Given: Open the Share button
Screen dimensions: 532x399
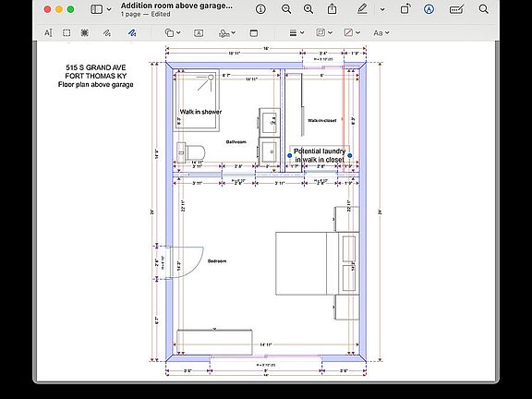Looking at the screenshot, I should 332,9.
